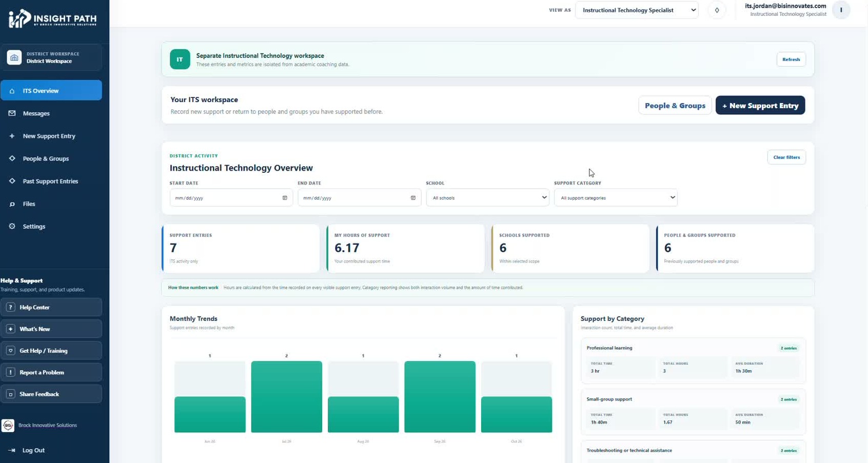Click the Log Out arrow icon
The height and width of the screenshot is (463, 868).
tap(12, 450)
